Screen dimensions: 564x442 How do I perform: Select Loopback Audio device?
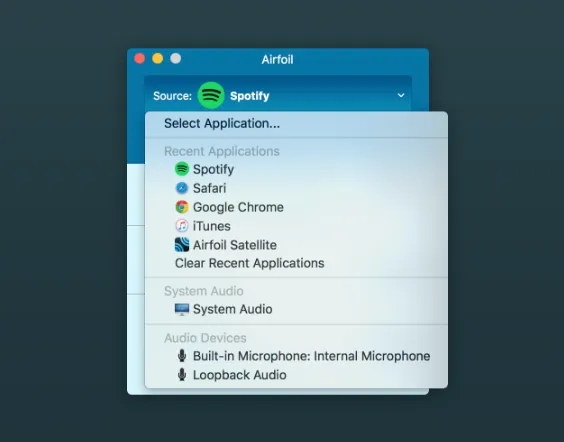[x=296, y=375]
